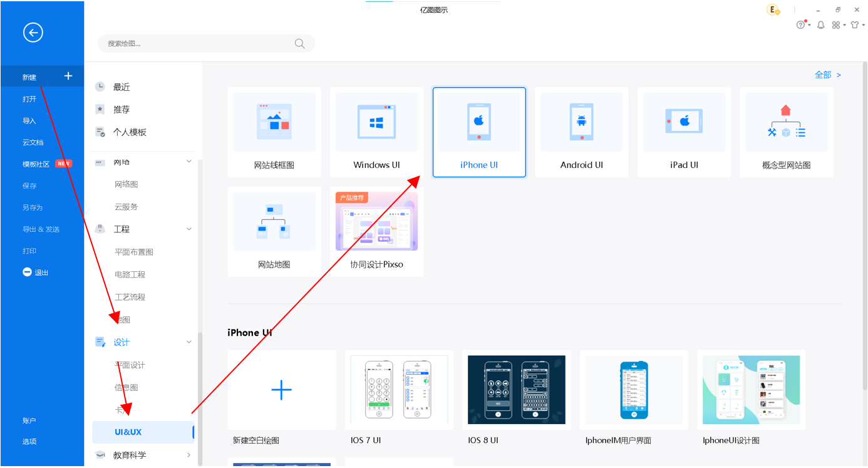This screenshot has height=468, width=868.
Task: Click the 退出 button
Action: [42, 273]
